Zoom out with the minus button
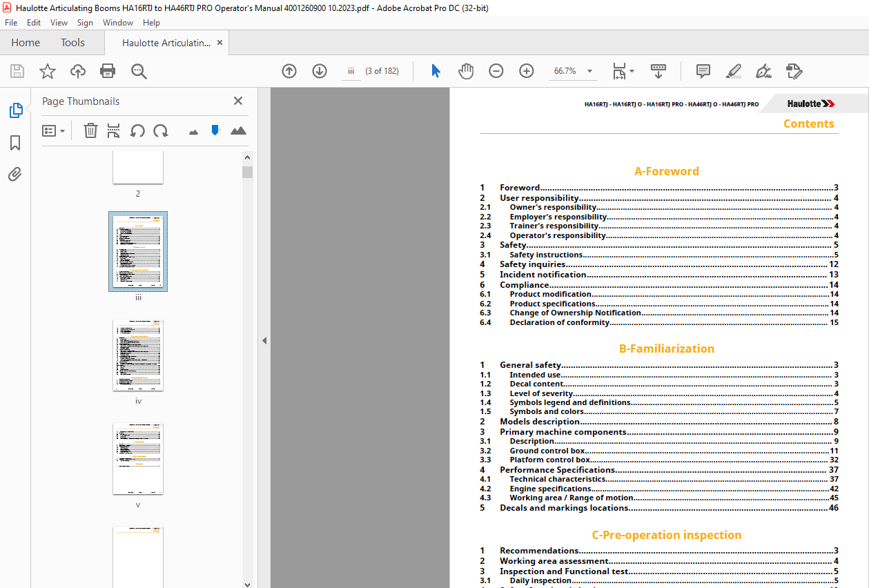Viewport: 869px width, 588px height. point(496,71)
